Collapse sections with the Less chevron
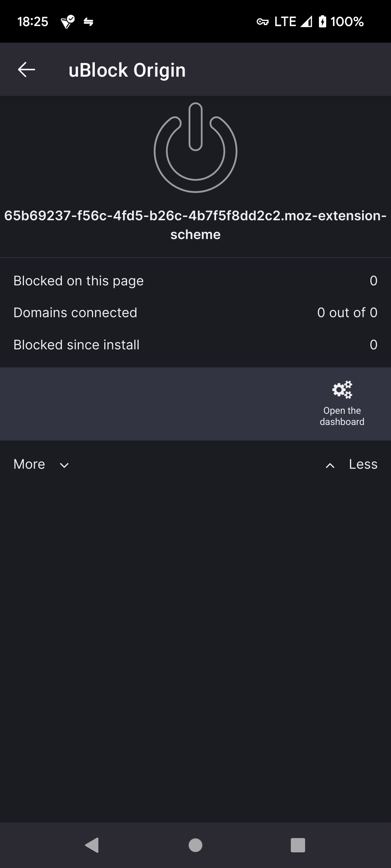 pos(330,465)
